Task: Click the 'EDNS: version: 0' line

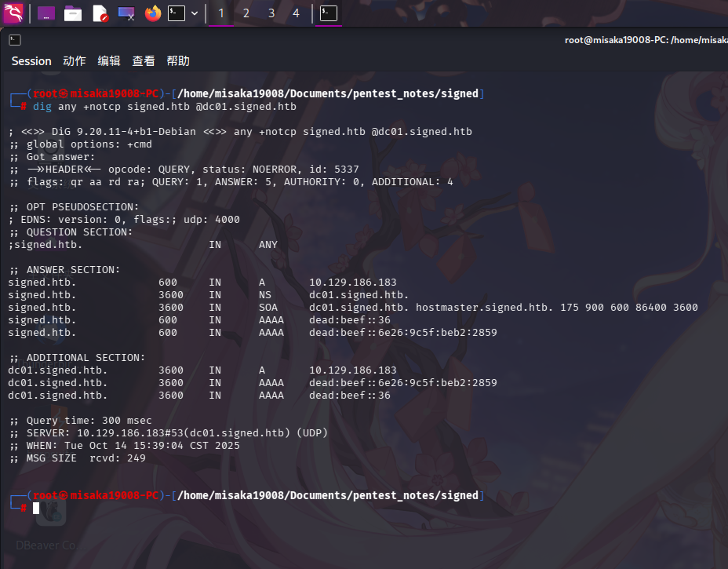Action: [x=124, y=220]
